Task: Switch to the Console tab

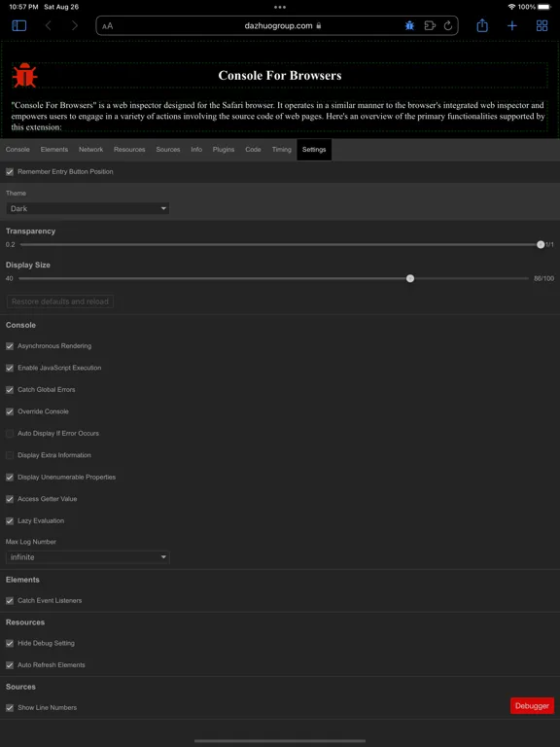Action: point(17,150)
